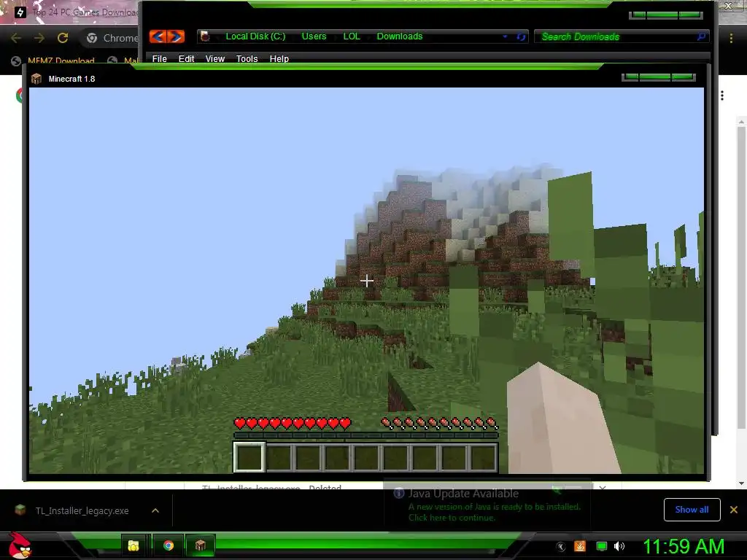Open the MEMZ Download bookmark in Chrome

point(53,61)
